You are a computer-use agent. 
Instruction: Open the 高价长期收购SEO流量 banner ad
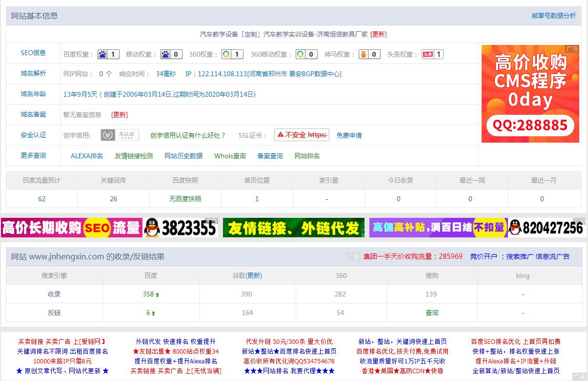[109, 228]
